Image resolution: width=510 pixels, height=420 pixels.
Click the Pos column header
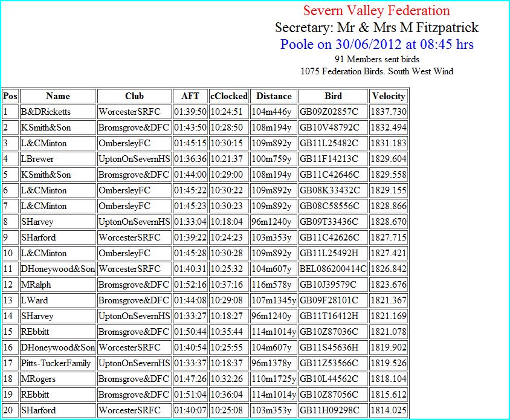[x=10, y=96]
